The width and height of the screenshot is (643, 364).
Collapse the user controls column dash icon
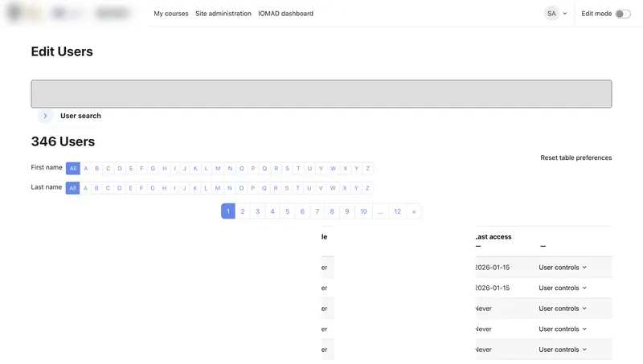(x=543, y=247)
